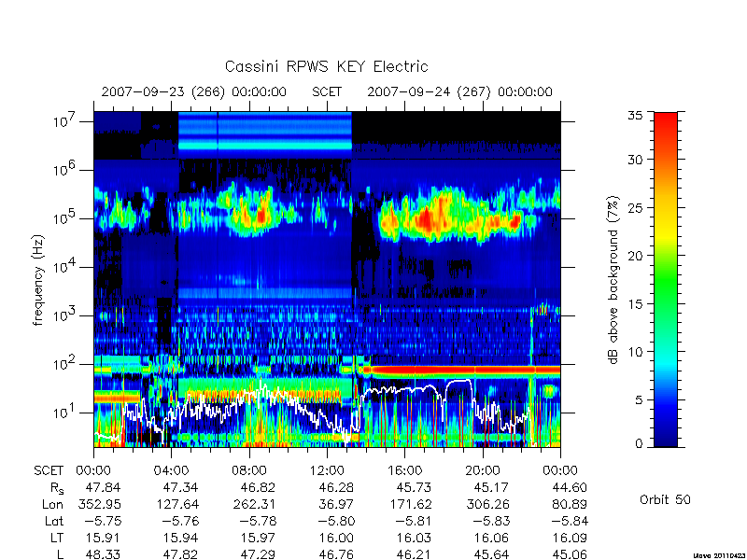The image size is (747, 560).
Task: Select the longitude value "262.31"
Action: (254, 504)
